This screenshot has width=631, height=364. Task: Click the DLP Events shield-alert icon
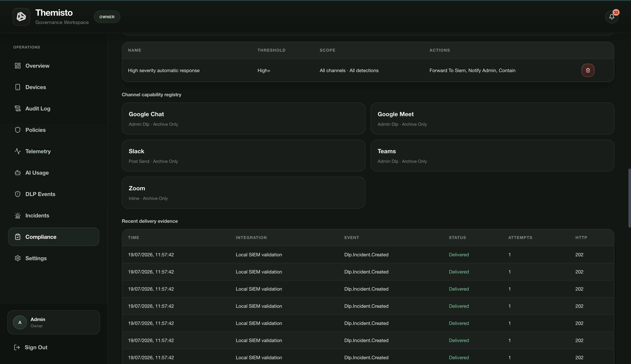(18, 194)
